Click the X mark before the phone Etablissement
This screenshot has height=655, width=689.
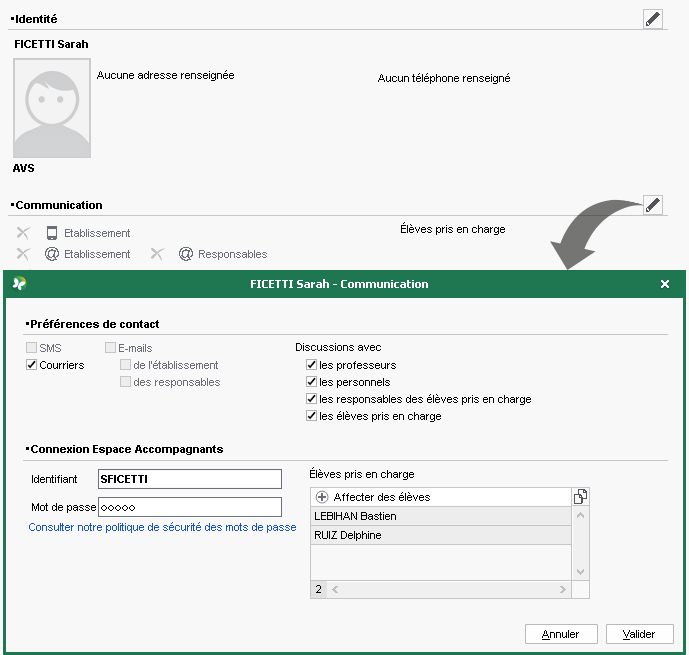(x=23, y=233)
